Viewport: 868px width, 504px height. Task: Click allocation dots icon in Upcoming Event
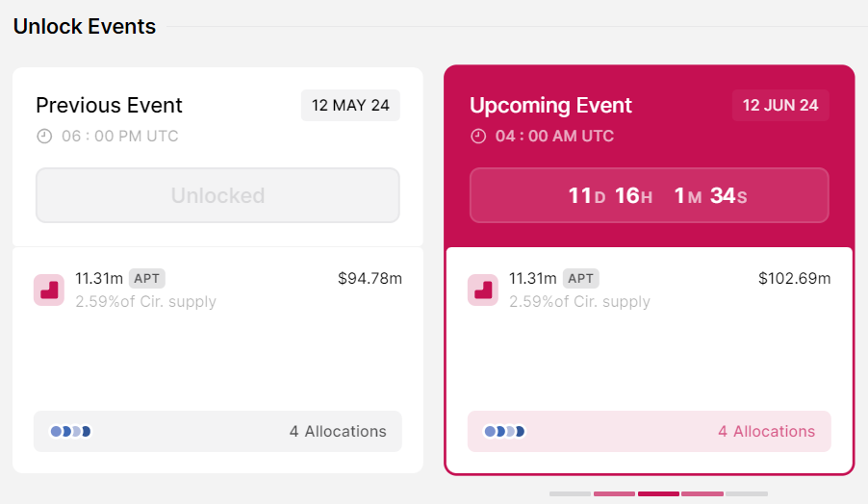(x=504, y=432)
